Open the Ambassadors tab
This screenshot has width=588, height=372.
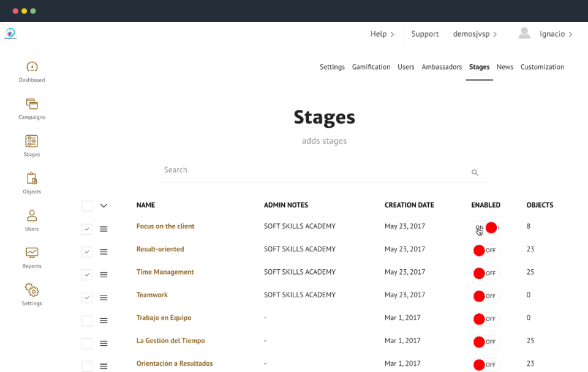click(442, 67)
